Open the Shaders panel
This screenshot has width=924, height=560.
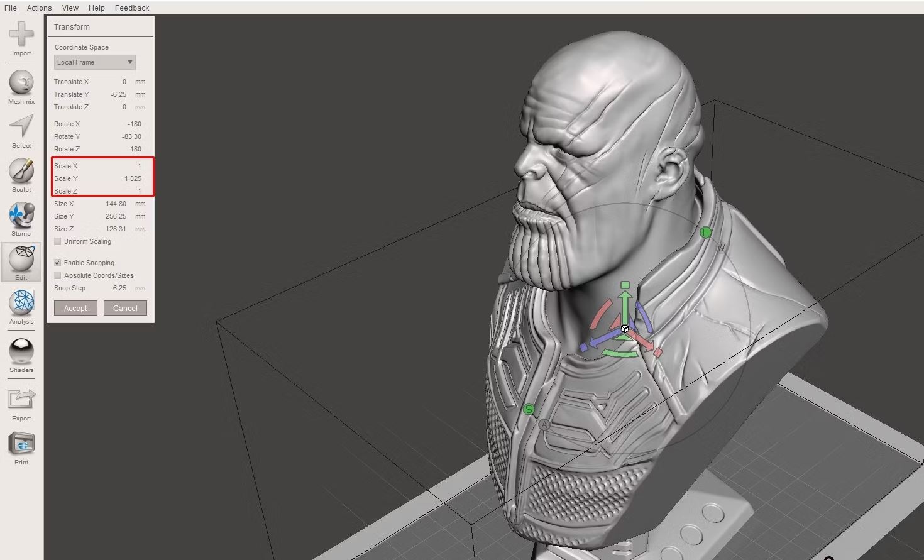coord(21,356)
